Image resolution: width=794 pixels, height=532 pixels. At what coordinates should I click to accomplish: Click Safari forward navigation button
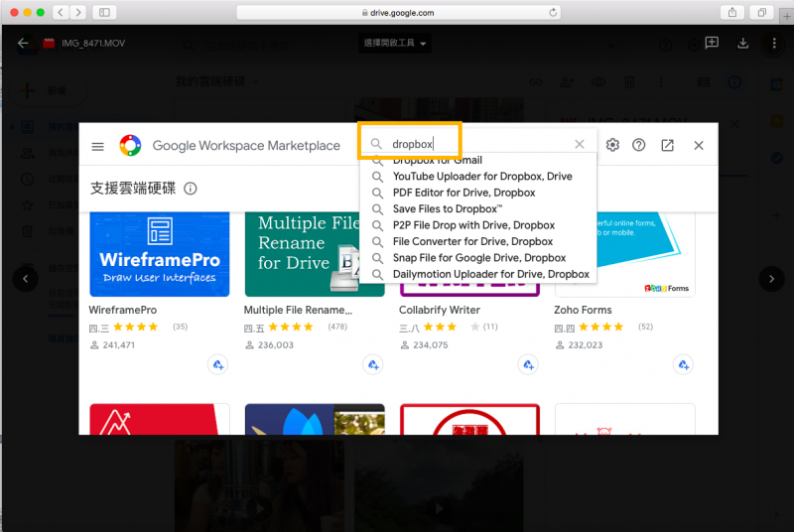coord(78,12)
